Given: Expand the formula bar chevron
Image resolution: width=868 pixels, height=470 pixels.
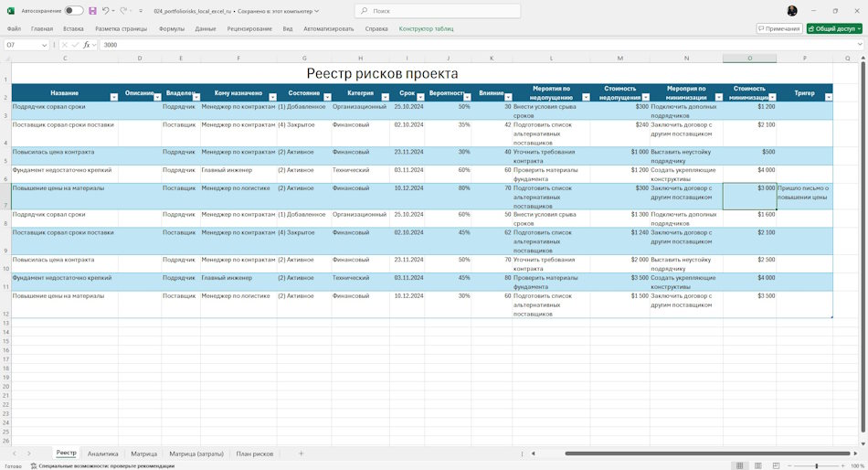Looking at the screenshot, I should 860,45.
